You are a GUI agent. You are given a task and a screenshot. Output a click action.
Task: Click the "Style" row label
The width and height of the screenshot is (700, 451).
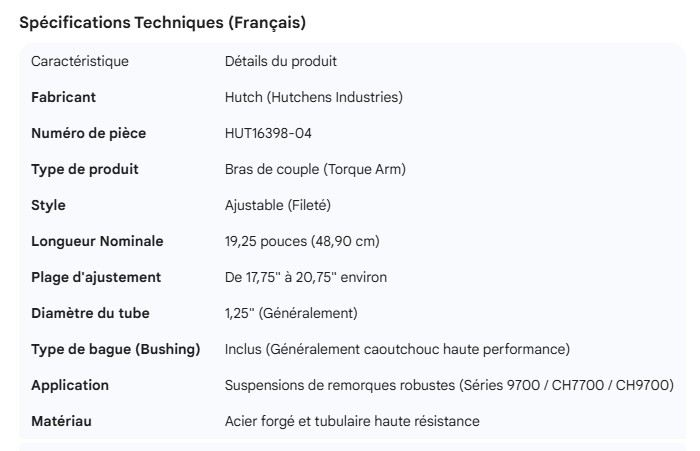click(x=49, y=206)
